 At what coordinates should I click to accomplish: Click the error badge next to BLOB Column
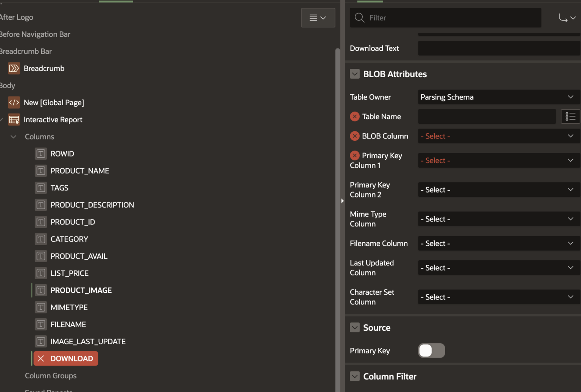pyautogui.click(x=354, y=136)
